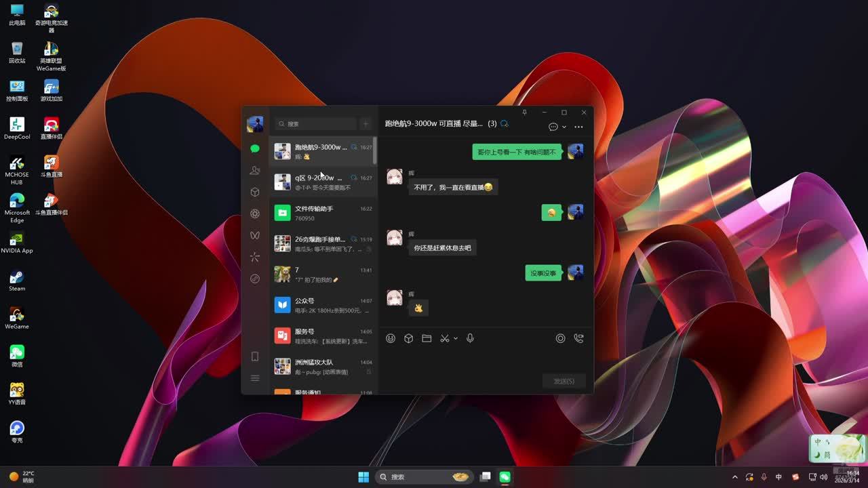
Task: Open Moments from the WeChat sidebar
Action: tap(255, 213)
